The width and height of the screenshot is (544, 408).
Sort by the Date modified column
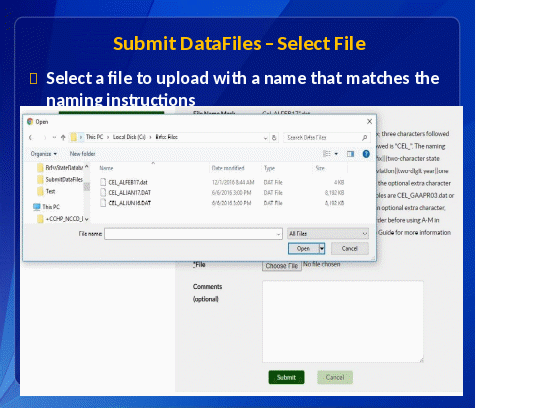[228, 168]
